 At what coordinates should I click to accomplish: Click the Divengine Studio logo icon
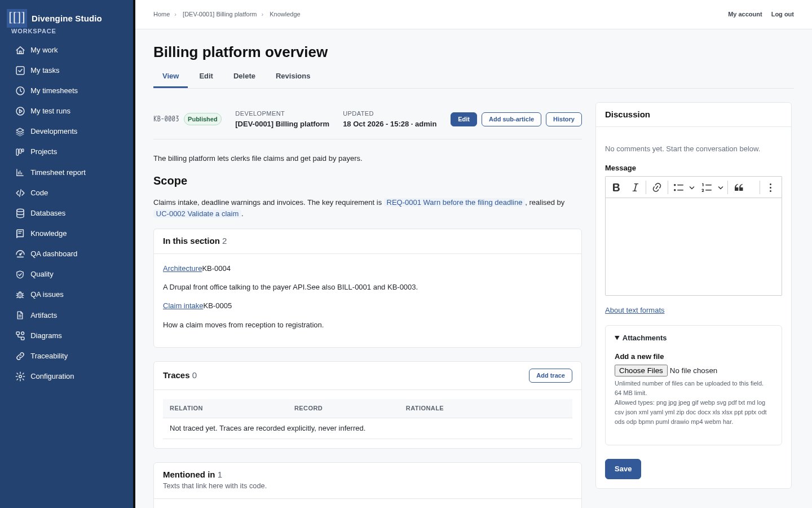click(x=17, y=18)
